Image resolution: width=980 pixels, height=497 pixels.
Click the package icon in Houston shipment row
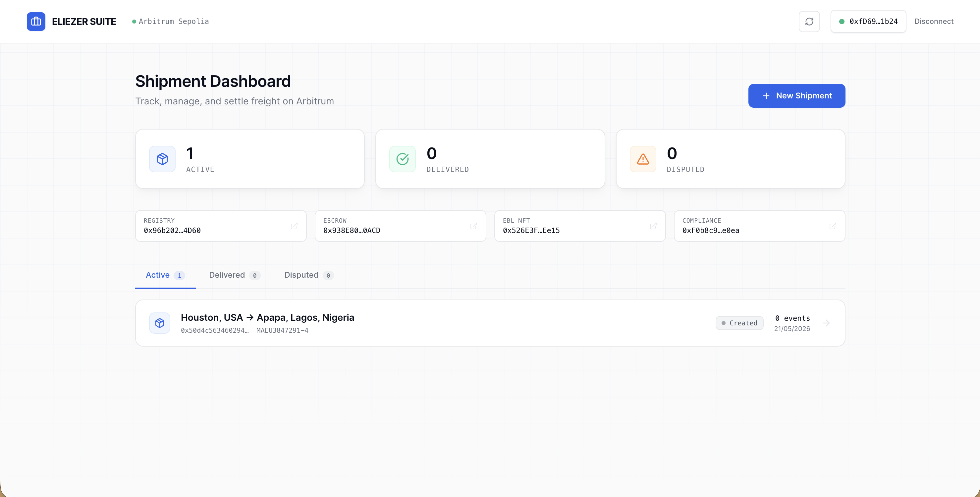point(160,323)
